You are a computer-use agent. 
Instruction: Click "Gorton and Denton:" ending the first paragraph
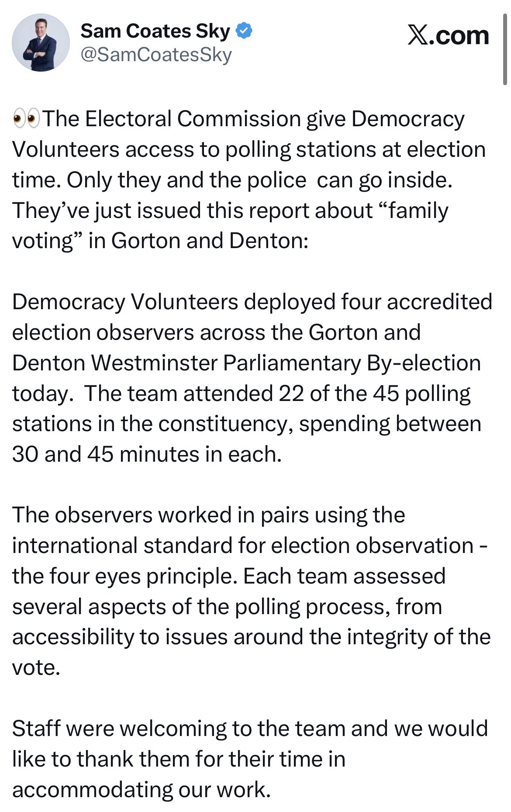[210, 241]
